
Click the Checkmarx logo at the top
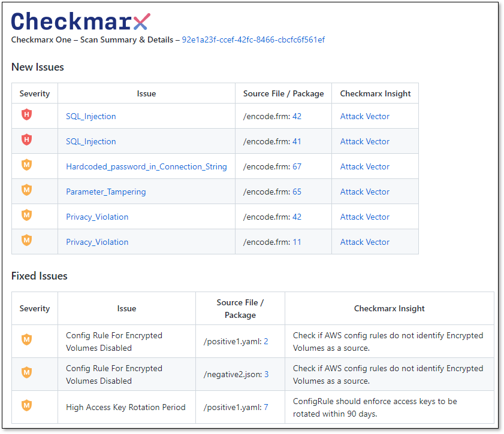tap(81, 21)
